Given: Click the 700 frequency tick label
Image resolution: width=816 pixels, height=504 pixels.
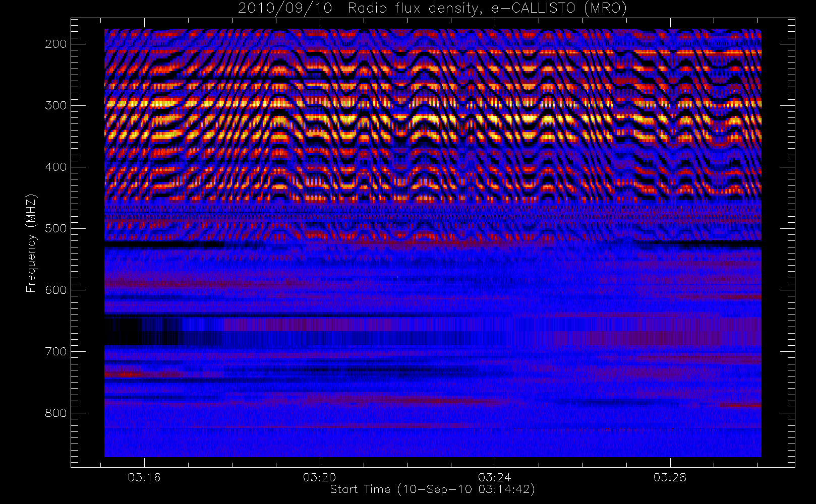Looking at the screenshot, I should [55, 351].
